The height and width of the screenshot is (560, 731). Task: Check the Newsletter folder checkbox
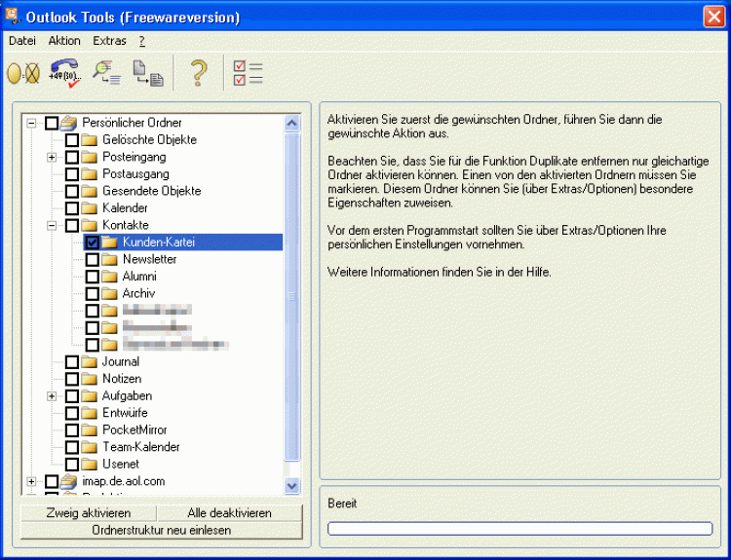pos(93,259)
